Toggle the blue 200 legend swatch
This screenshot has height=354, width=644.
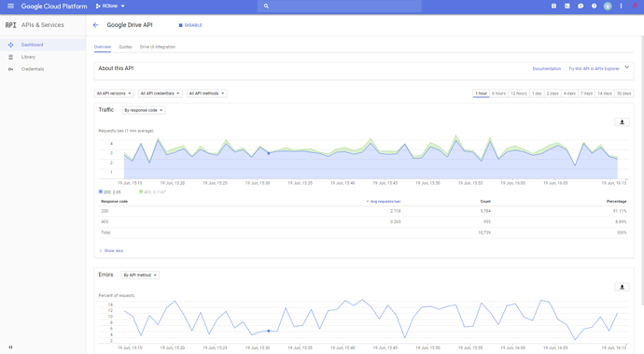click(x=101, y=191)
